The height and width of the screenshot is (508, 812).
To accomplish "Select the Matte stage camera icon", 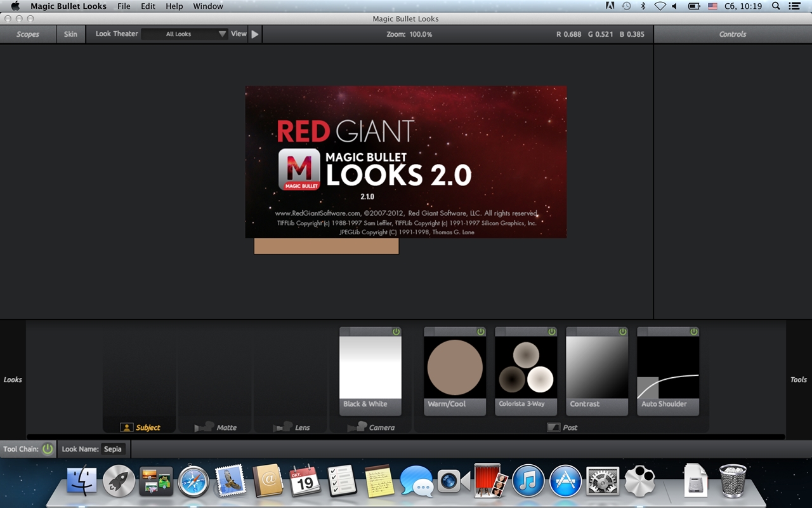I will (x=204, y=427).
